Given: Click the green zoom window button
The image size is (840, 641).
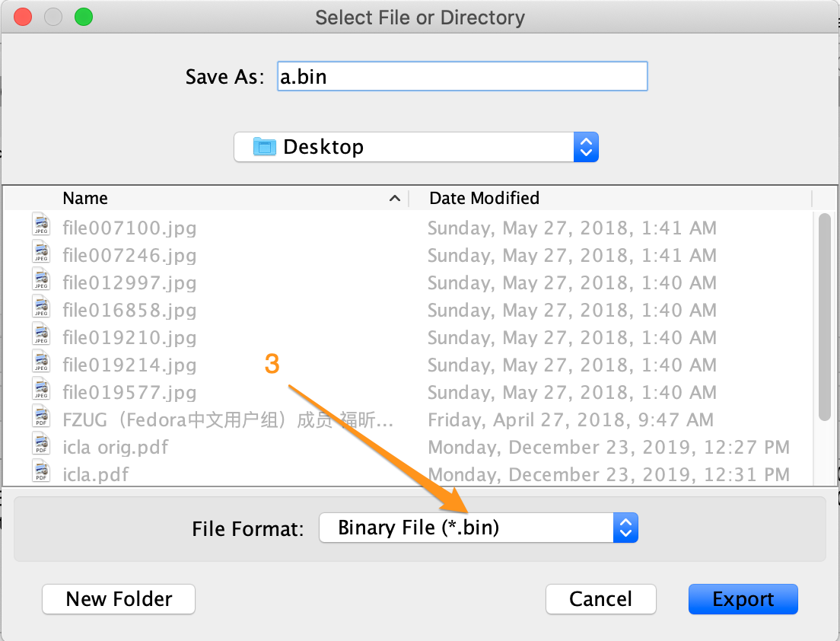Looking at the screenshot, I should (84, 17).
